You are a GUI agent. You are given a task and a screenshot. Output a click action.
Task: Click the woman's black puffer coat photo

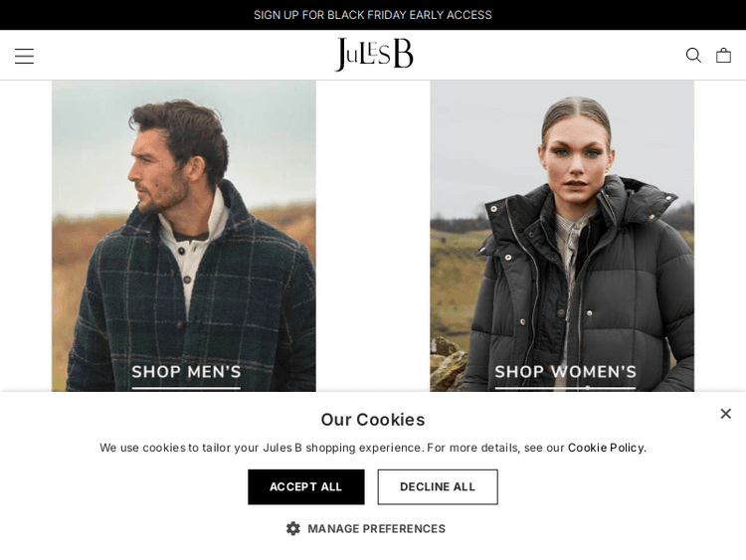coord(562,236)
